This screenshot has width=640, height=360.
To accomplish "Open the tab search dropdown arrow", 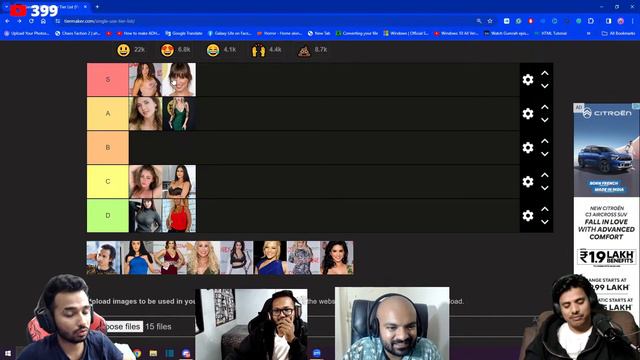I will tap(6, 7).
